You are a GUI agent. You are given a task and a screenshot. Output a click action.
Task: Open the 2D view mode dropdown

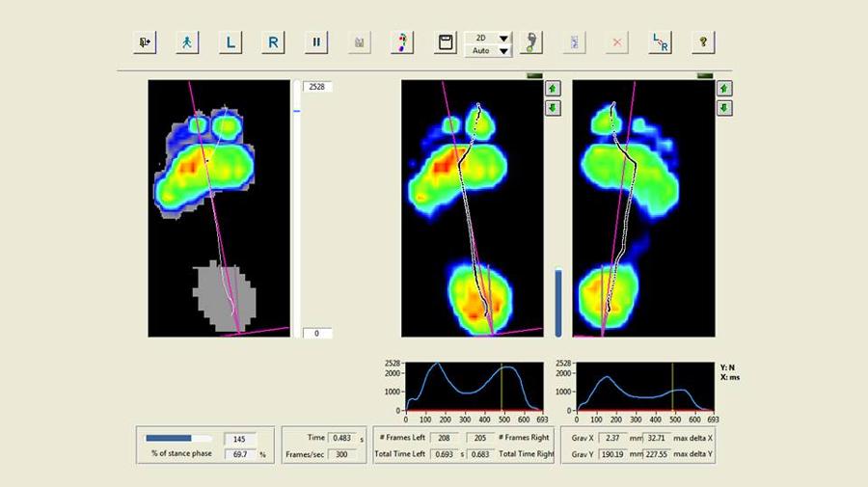click(x=488, y=38)
